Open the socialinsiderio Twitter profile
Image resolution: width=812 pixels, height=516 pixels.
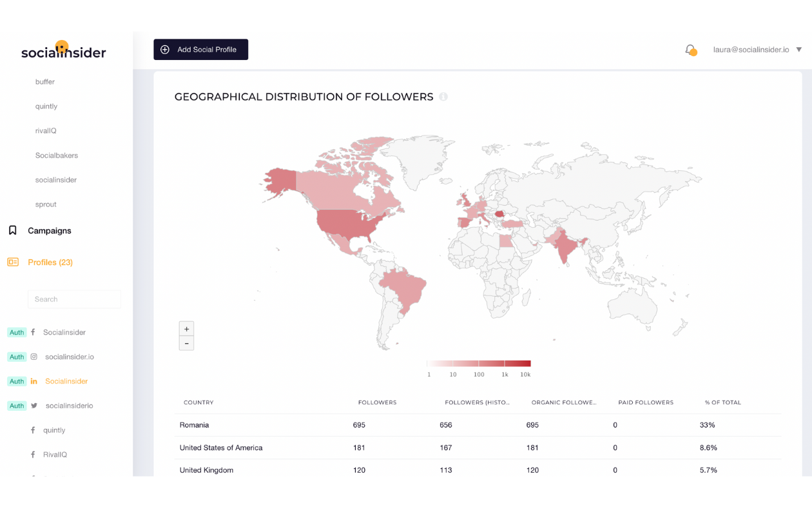70,406
